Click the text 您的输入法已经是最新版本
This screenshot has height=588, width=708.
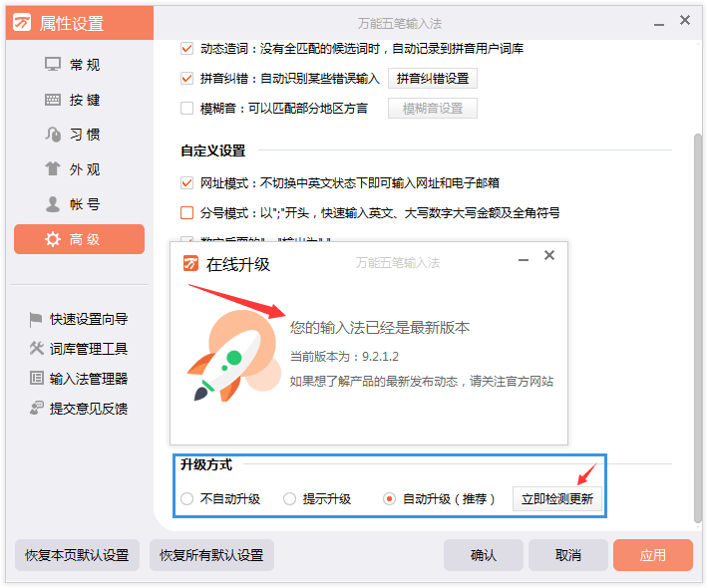(380, 327)
